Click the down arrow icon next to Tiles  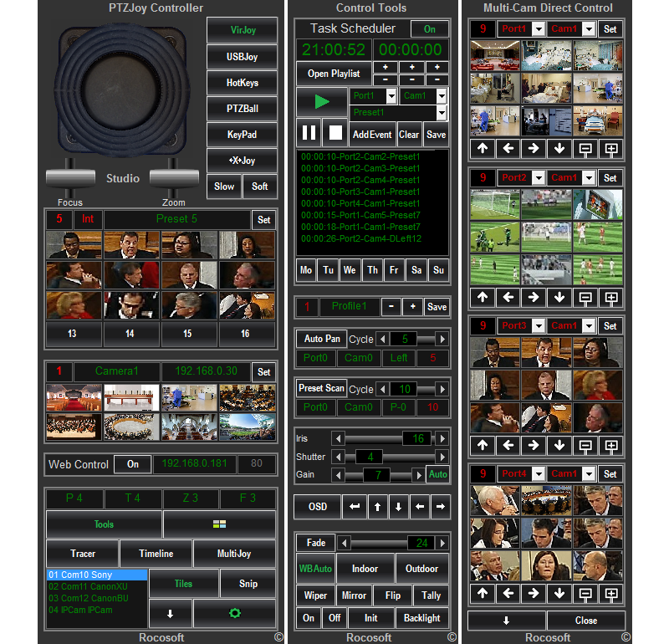(x=171, y=612)
